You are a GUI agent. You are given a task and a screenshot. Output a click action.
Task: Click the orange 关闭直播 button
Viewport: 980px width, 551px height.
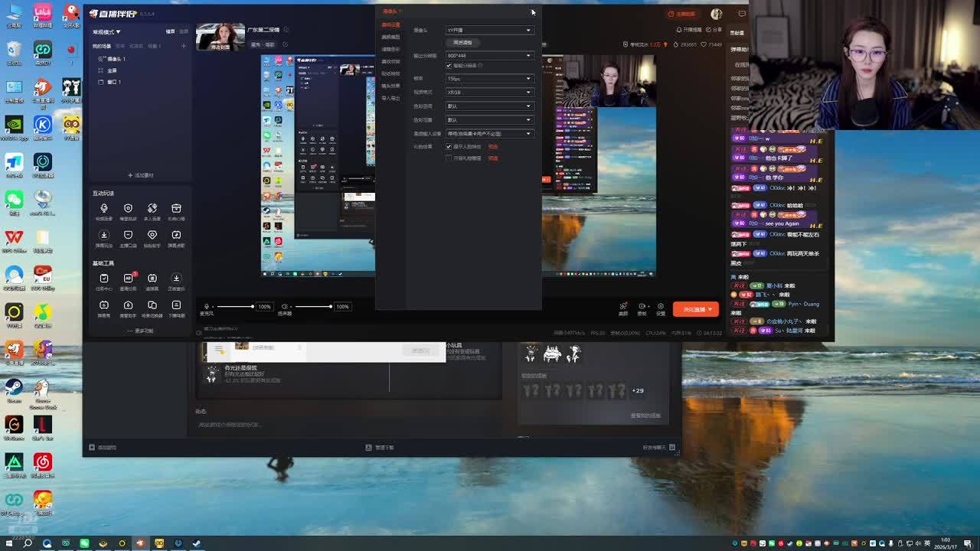[694, 309]
